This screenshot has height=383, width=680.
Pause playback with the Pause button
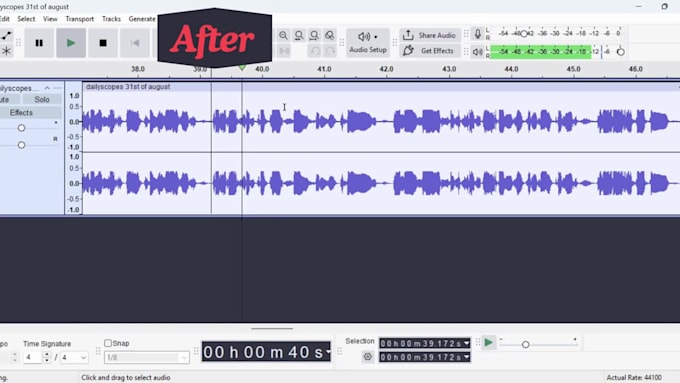(39, 43)
